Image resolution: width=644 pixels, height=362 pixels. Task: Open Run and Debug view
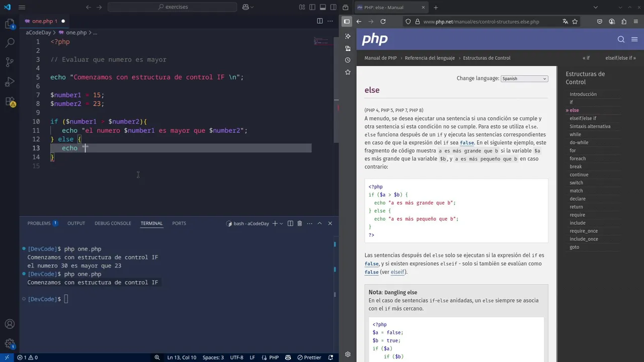(10, 82)
